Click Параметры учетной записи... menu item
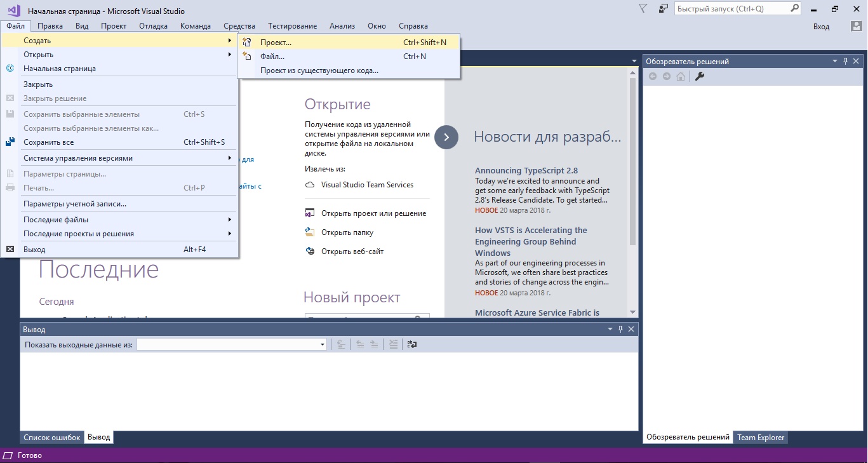 point(120,204)
